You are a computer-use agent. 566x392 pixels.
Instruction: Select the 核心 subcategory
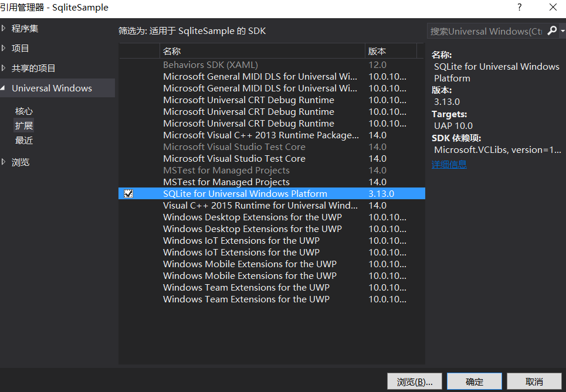point(24,111)
